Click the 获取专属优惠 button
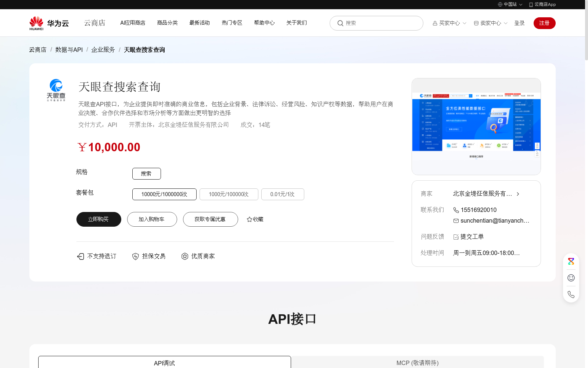588x368 pixels. click(211, 219)
